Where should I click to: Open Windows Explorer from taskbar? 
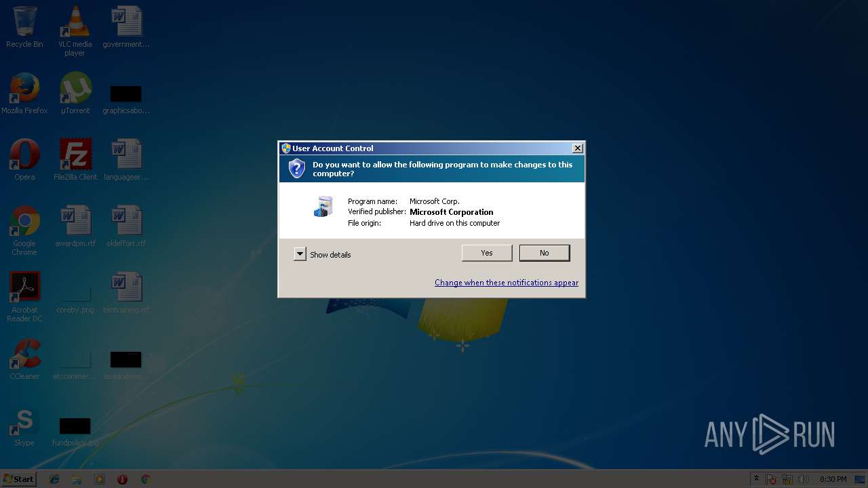(77, 479)
